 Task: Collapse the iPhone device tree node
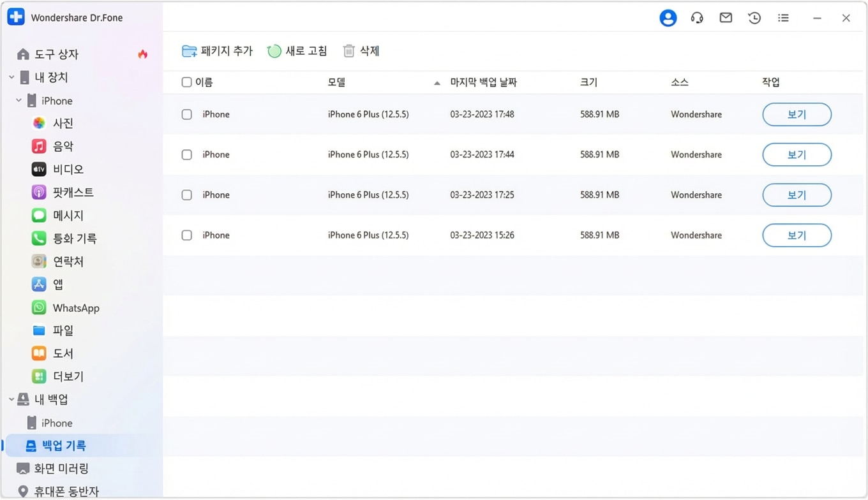click(19, 101)
